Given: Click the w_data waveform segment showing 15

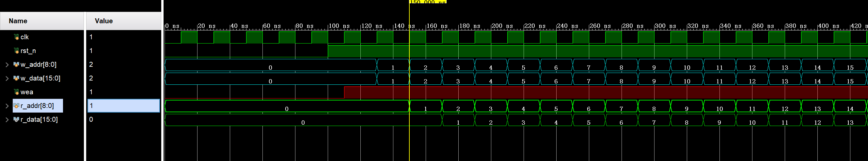Looking at the screenshot, I should [850, 79].
